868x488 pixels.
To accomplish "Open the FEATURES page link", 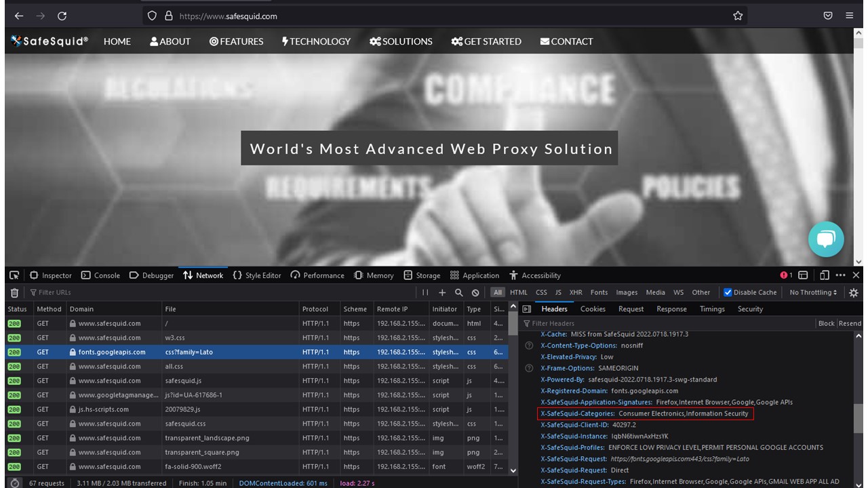I will point(236,41).
